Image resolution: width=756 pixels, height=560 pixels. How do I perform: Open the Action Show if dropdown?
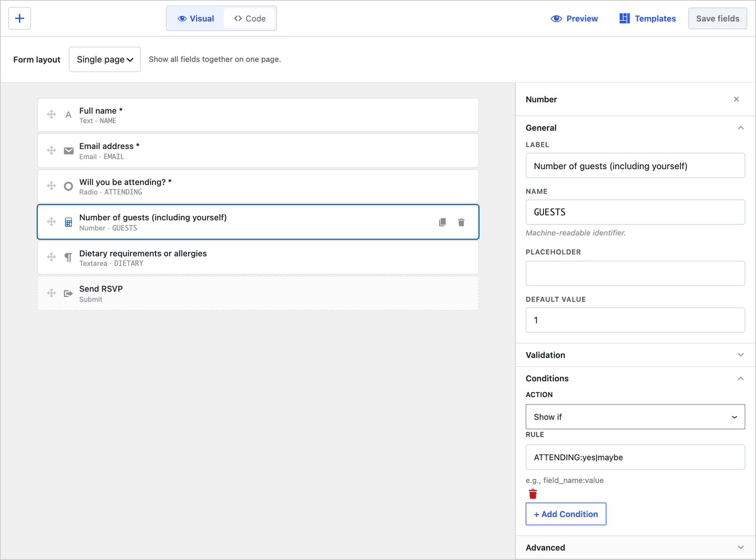[x=635, y=417]
